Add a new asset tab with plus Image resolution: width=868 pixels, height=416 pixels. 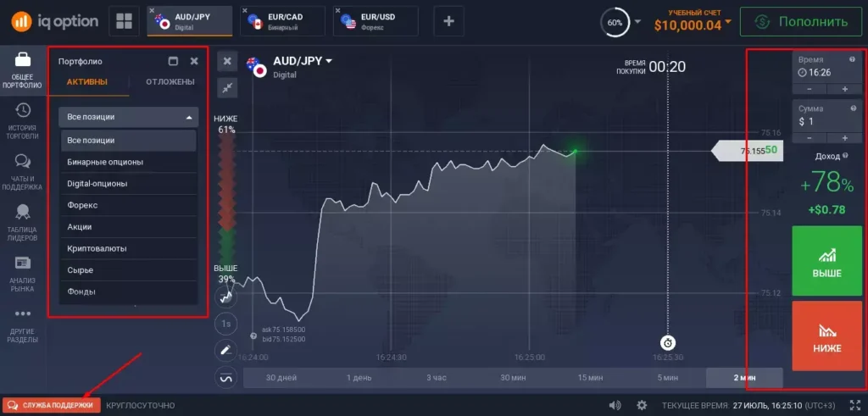pos(449,21)
